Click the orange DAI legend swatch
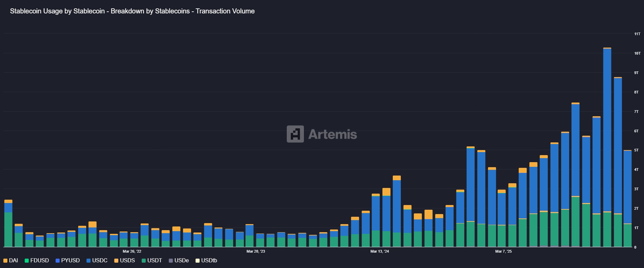 point(5,261)
